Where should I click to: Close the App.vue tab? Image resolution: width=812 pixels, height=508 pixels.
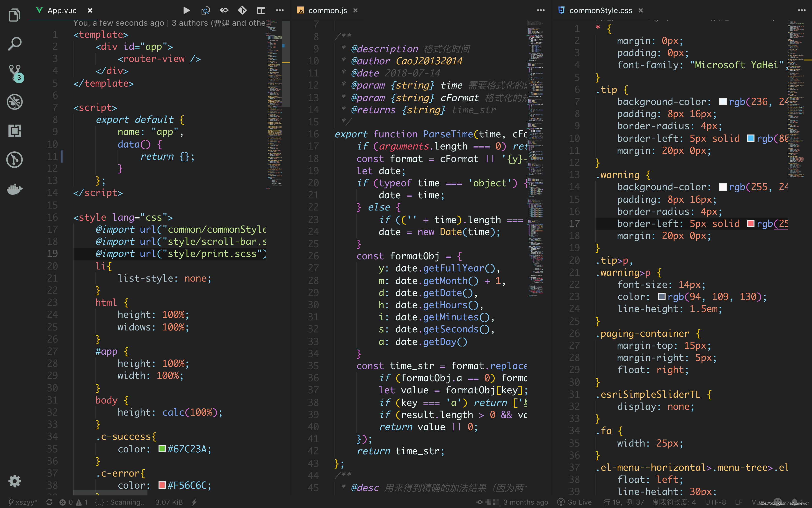tap(90, 10)
